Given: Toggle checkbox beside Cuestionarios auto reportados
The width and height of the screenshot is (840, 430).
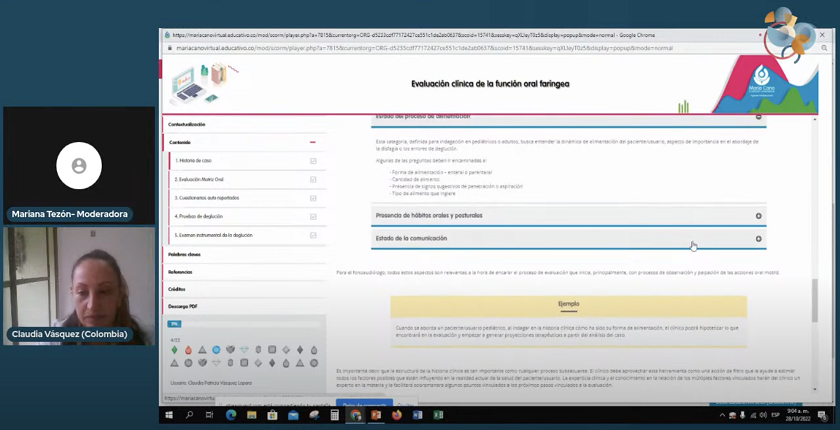Looking at the screenshot, I should click(x=313, y=198).
